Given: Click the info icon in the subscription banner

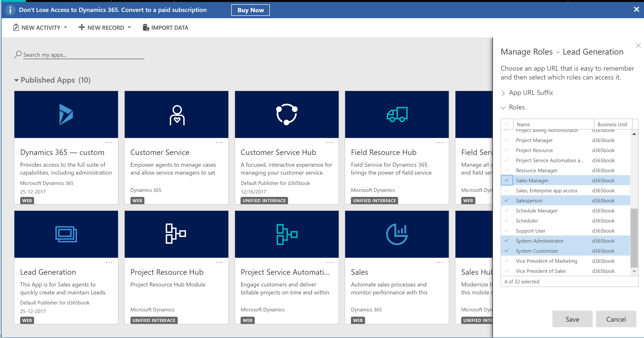Looking at the screenshot, I should coord(10,10).
